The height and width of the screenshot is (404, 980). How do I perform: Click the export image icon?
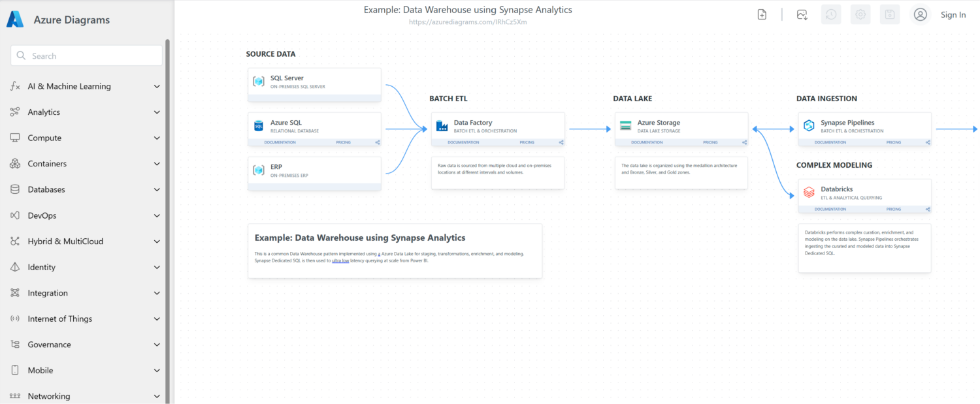tap(802, 14)
